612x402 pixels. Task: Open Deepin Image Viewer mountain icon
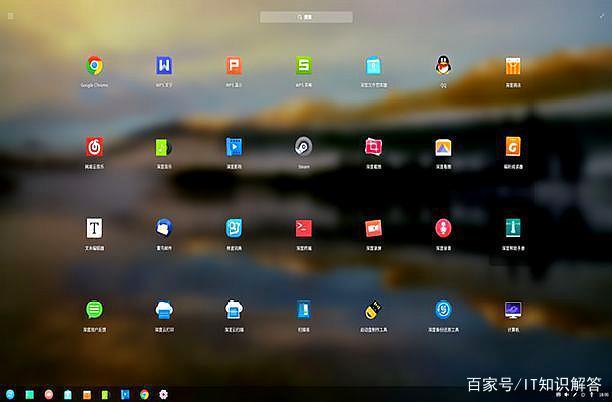443,147
